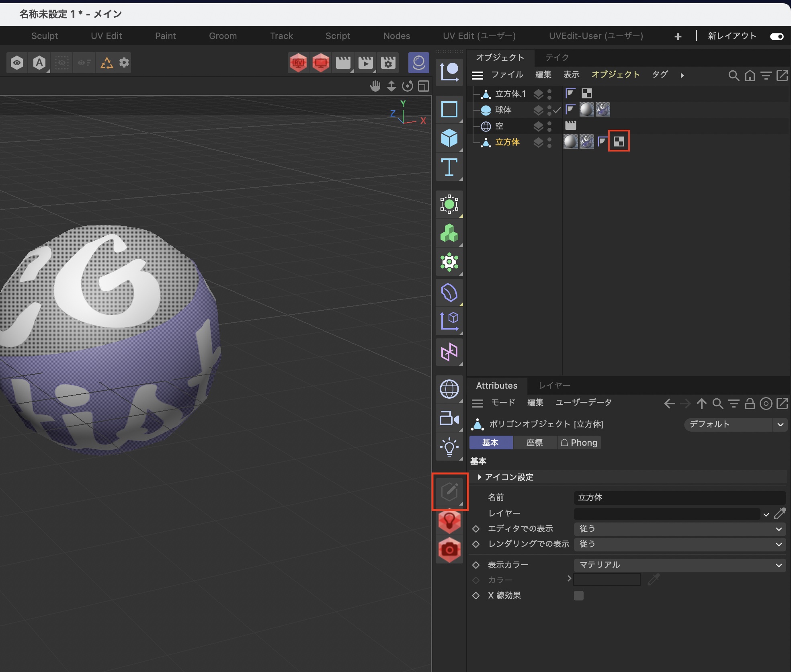Image resolution: width=791 pixels, height=672 pixels.
Task: Click the UVW tag on 立方体
Action: (x=619, y=141)
